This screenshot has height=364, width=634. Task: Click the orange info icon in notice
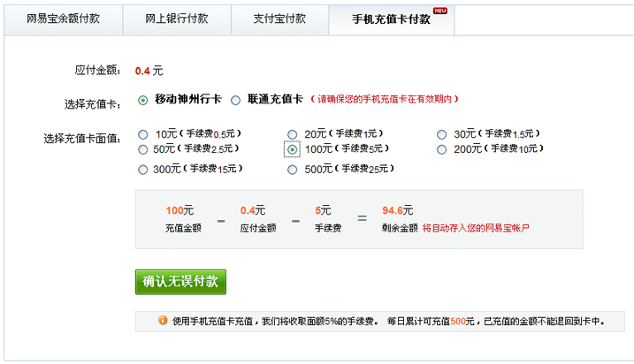tap(163, 321)
